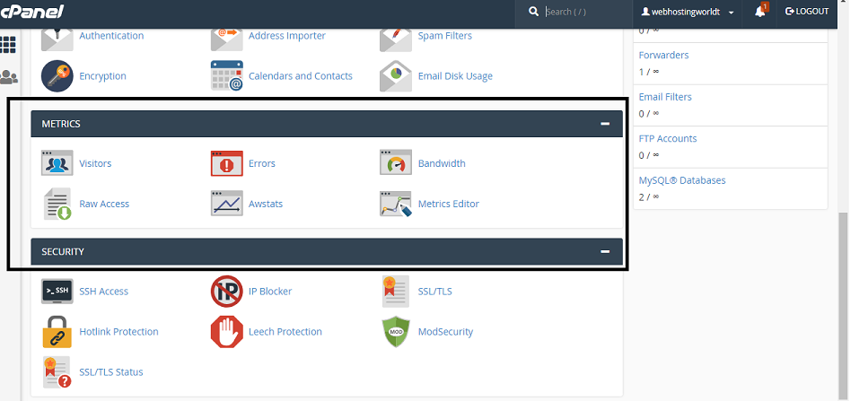Image resolution: width=868 pixels, height=401 pixels.
Task: Click the Errors warning icon
Action: [226, 163]
